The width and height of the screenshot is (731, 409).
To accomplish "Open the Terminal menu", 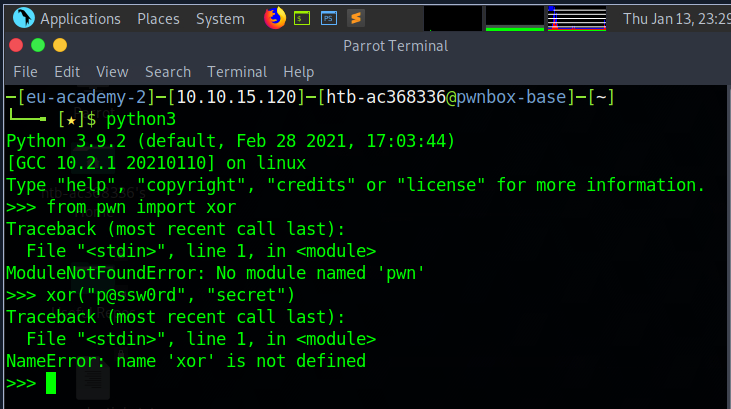I will pos(237,72).
